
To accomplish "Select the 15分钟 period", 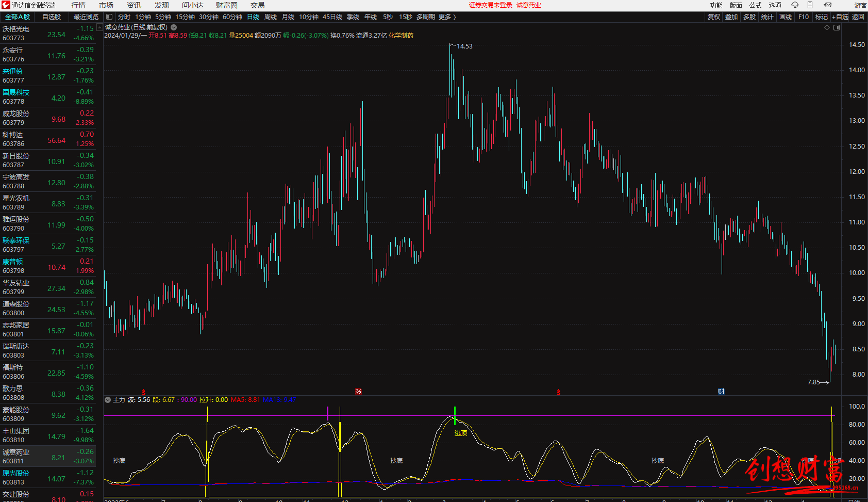I will [x=185, y=17].
